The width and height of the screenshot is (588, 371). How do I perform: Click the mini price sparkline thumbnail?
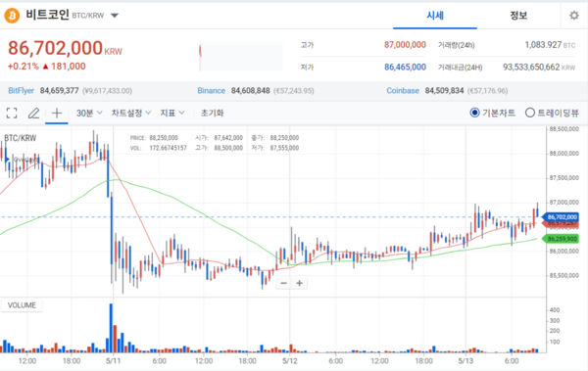(x=241, y=56)
